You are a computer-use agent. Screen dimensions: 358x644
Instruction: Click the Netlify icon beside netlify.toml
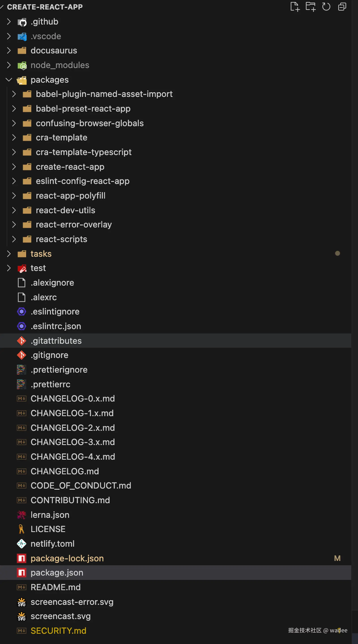[x=21, y=543]
